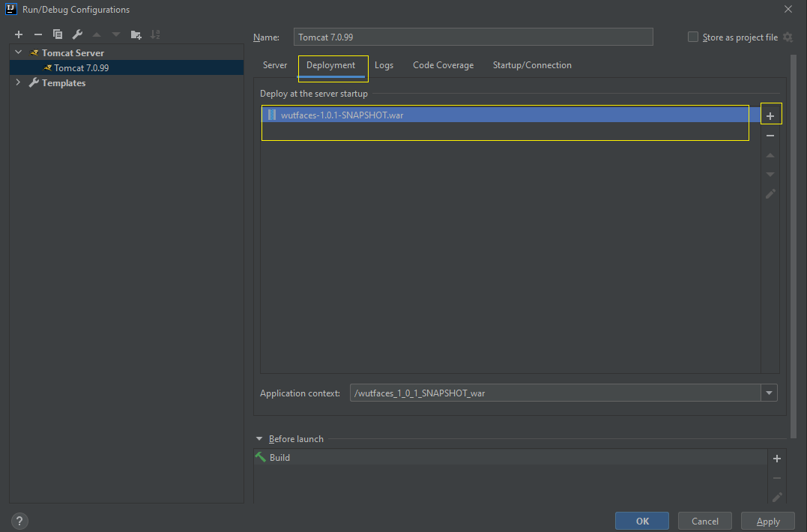This screenshot has height=532, width=807.
Task: Open the help question mark button
Action: click(19, 522)
